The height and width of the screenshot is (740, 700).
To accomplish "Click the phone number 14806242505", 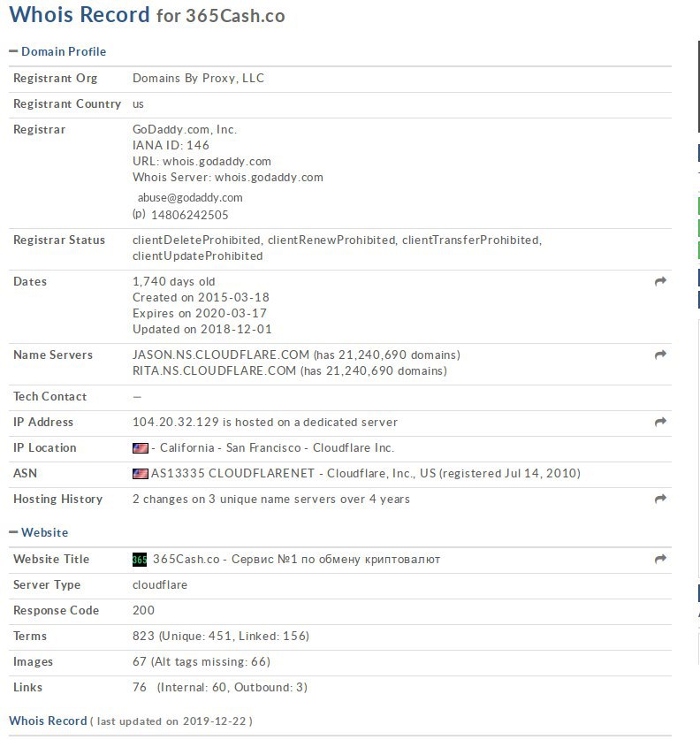I will pos(190,215).
